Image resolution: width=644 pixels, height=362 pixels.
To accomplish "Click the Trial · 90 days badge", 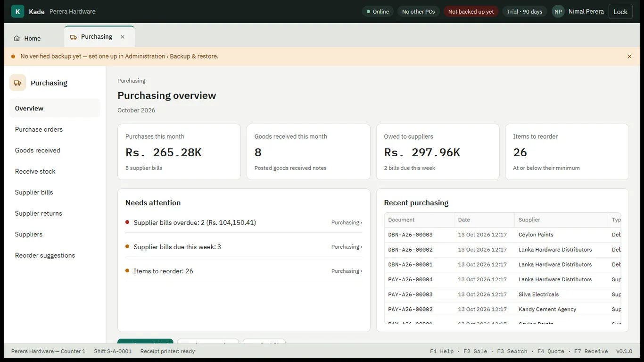I will pyautogui.click(x=524, y=12).
